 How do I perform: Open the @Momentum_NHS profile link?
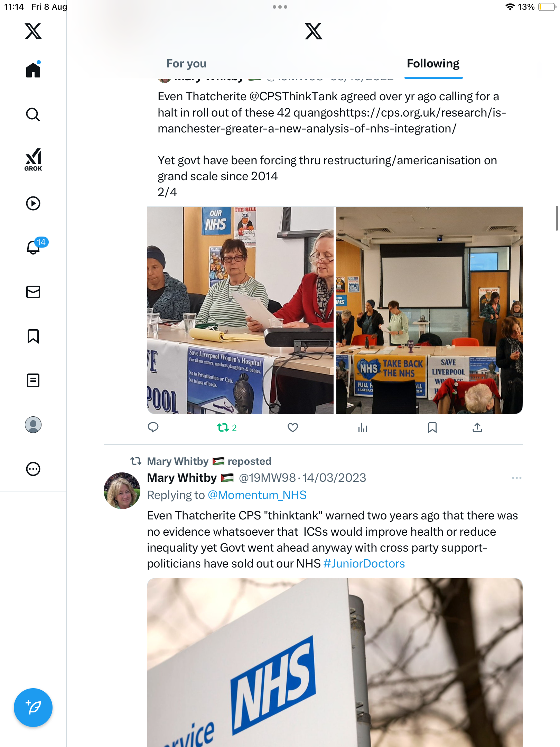click(x=257, y=495)
